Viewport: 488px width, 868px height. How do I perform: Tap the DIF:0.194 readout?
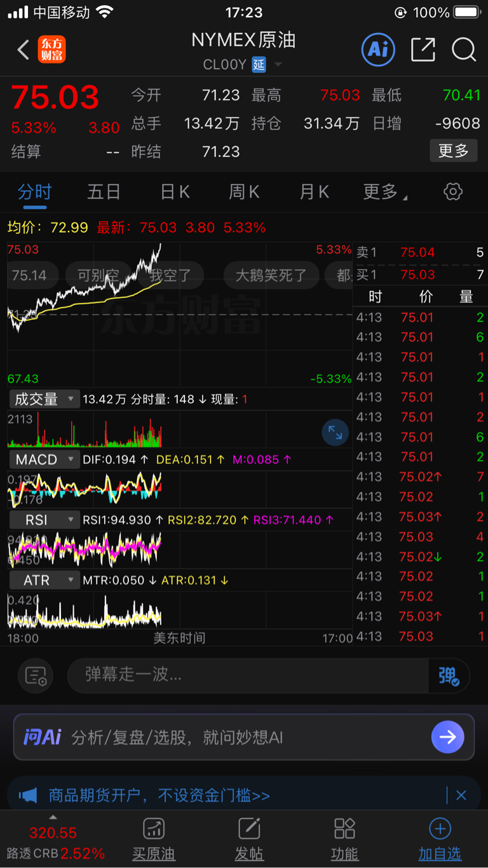click(x=116, y=459)
